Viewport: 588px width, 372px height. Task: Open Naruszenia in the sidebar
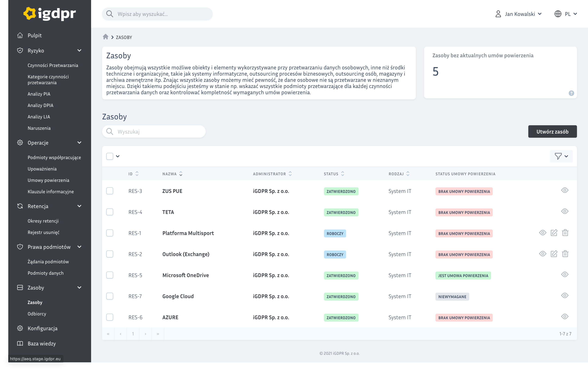tap(39, 128)
